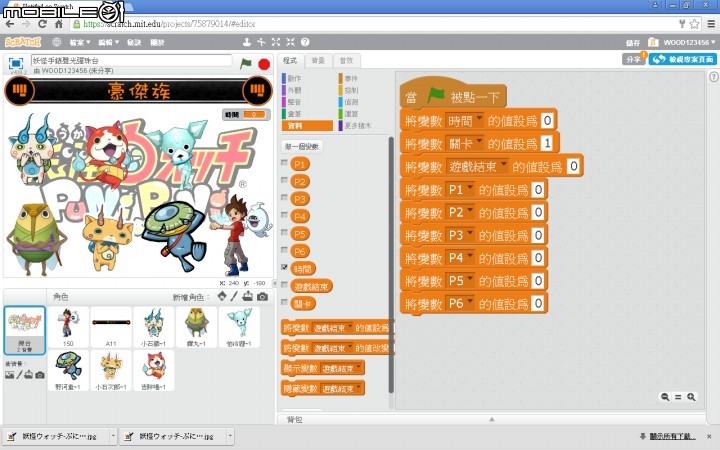Go to browser home page

click(58, 24)
